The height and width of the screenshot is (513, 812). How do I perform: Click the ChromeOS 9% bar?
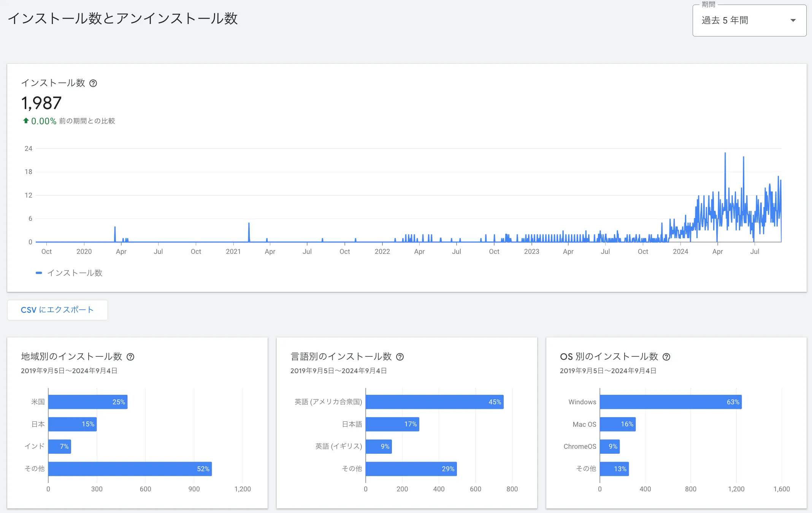tap(610, 446)
